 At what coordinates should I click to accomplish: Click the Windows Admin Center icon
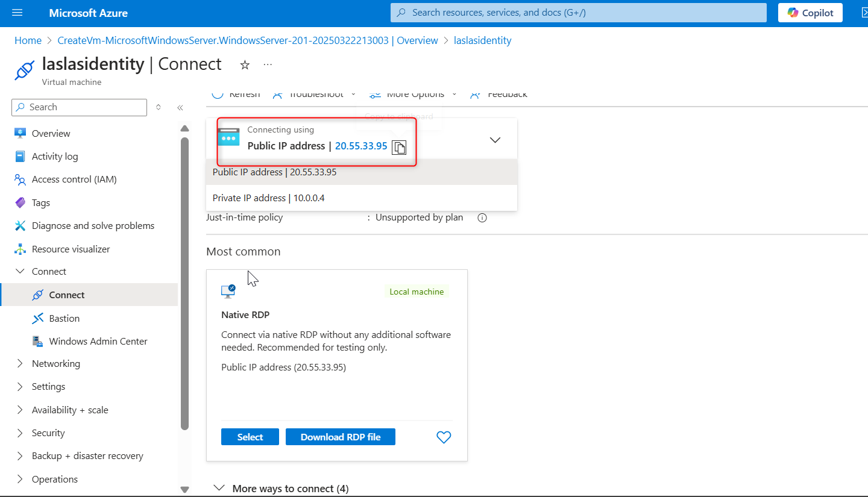tap(38, 341)
